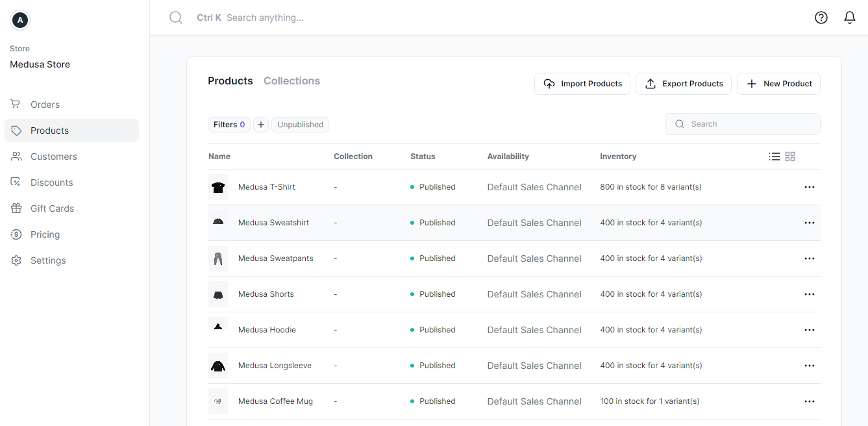Open the Filters dropdown
868x426 pixels.
click(229, 124)
